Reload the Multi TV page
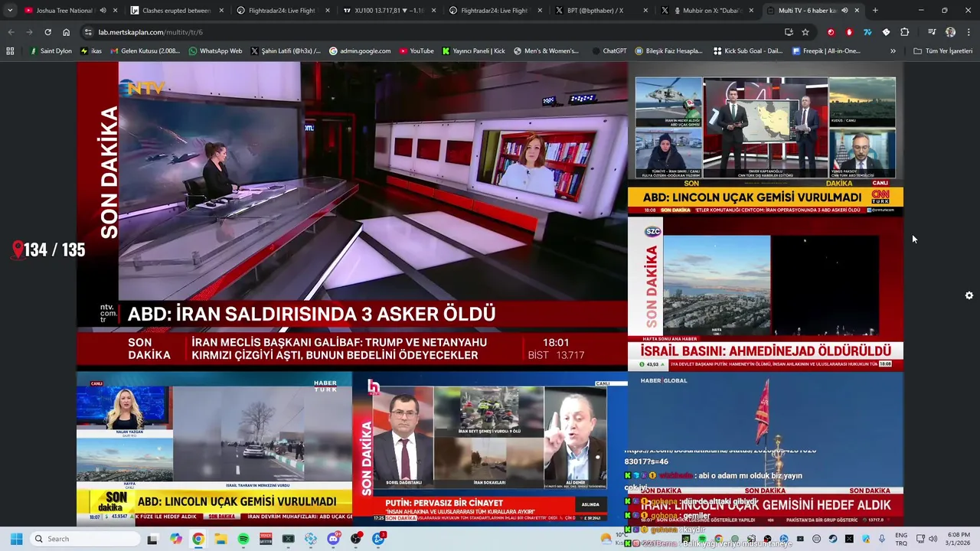 point(47,32)
